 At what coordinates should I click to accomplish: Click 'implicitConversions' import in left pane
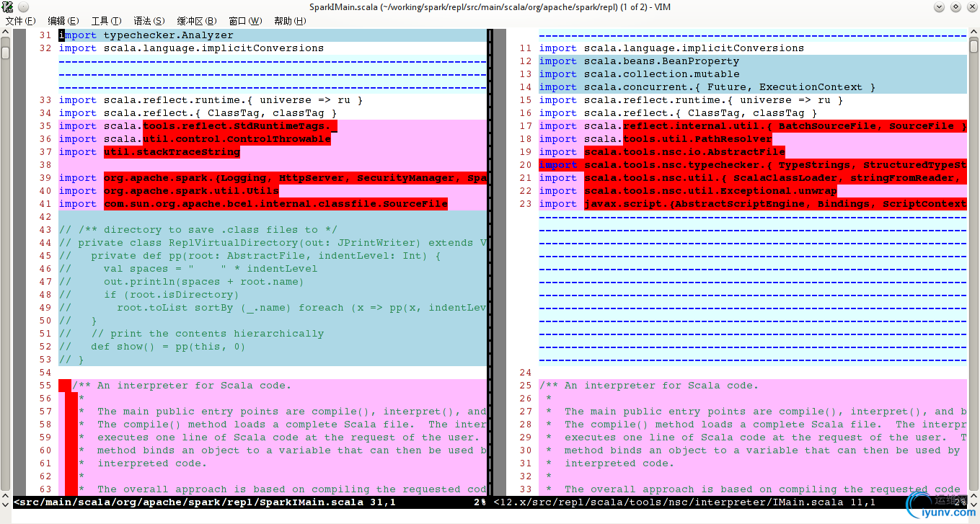[191, 48]
